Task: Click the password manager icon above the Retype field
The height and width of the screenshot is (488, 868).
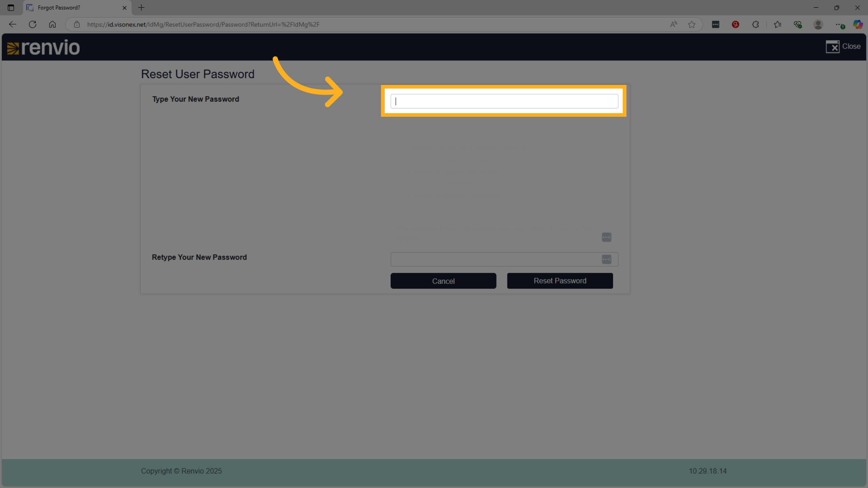Action: [x=607, y=237]
